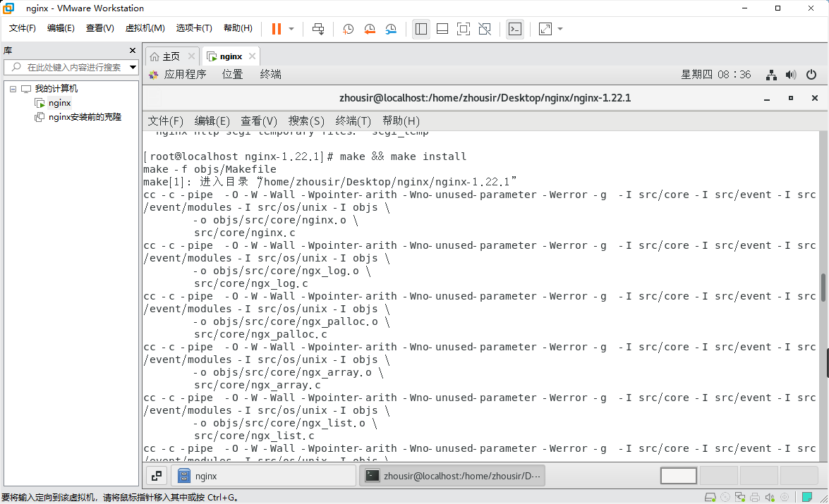
Task: Open terminal 终端(T) menu
Action: [x=353, y=121]
